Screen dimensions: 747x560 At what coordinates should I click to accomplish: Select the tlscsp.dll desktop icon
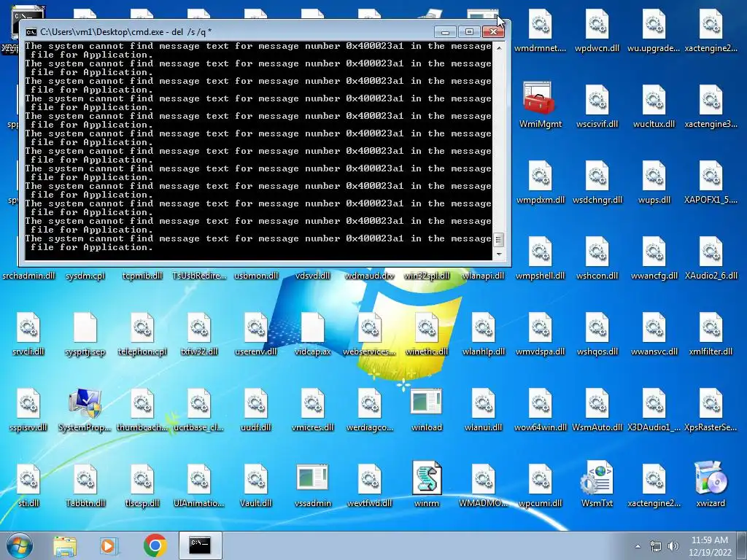point(142,478)
